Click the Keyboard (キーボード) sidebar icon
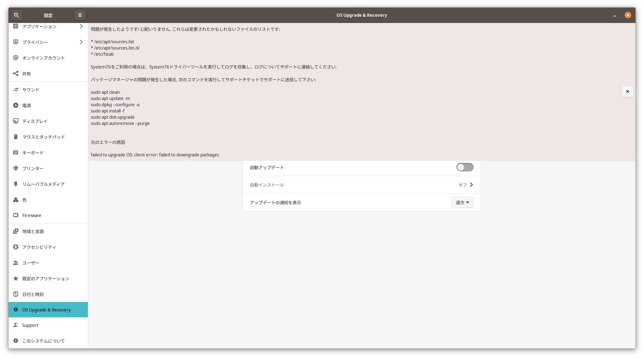Image resolution: width=644 pixels, height=358 pixels. [x=16, y=152]
